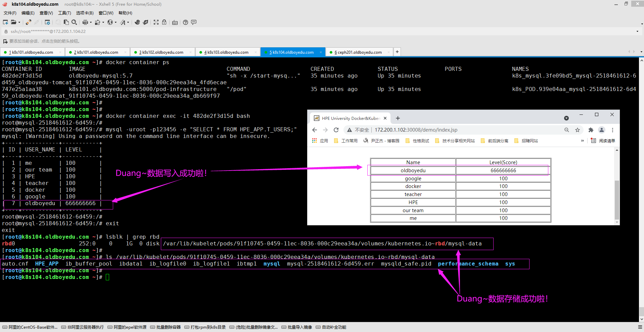
Task: Expand the Open folder dropdown arrow
Action: tap(19, 22)
